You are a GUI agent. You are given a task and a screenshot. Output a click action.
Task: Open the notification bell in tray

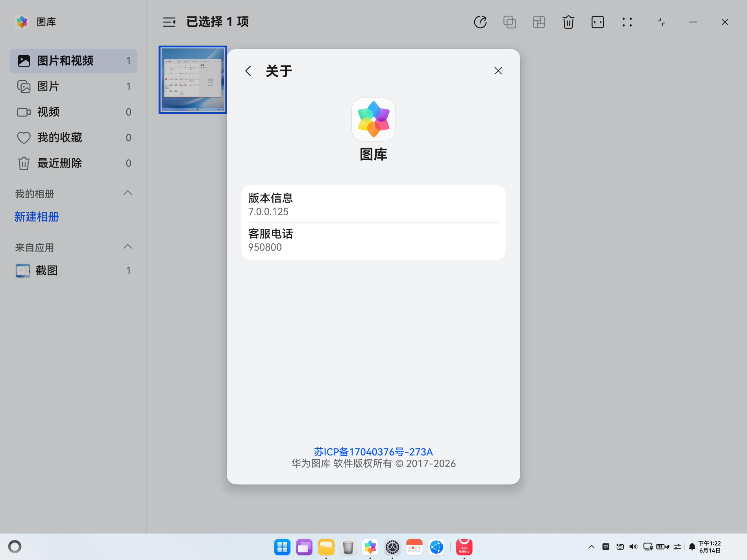click(x=692, y=547)
